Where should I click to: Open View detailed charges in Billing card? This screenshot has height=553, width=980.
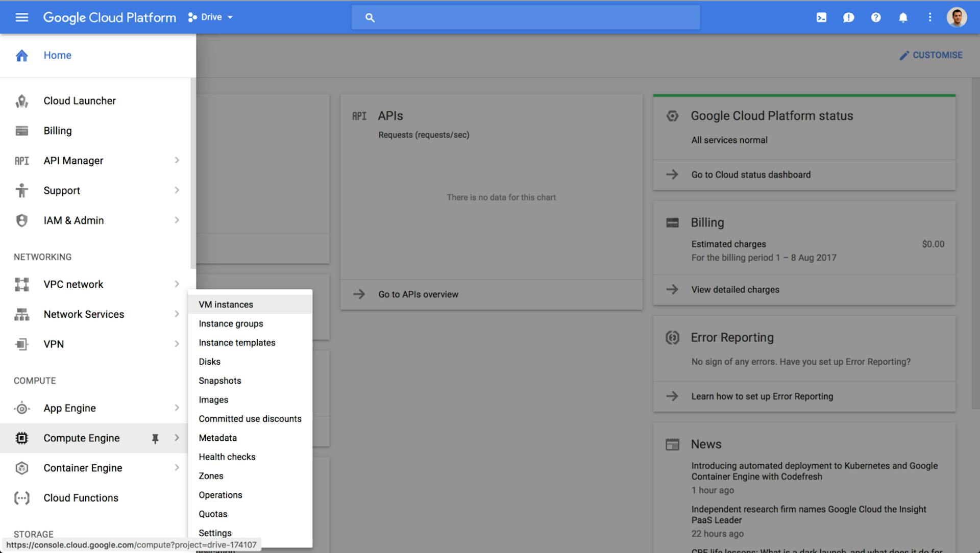pos(735,289)
